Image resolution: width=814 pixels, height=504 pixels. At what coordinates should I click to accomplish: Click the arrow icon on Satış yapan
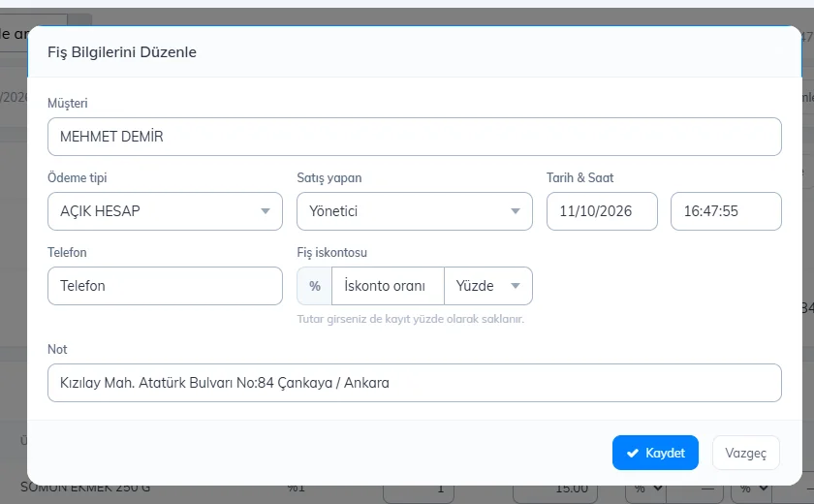(515, 211)
